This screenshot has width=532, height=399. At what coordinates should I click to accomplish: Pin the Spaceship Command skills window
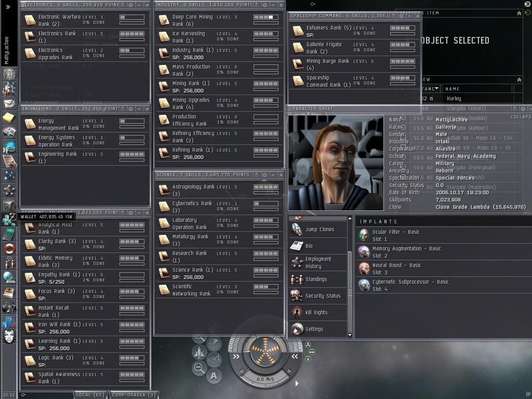(402, 16)
